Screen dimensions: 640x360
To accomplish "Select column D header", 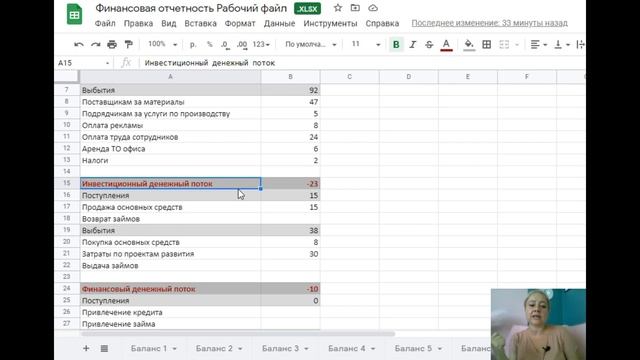I will coord(409,77).
